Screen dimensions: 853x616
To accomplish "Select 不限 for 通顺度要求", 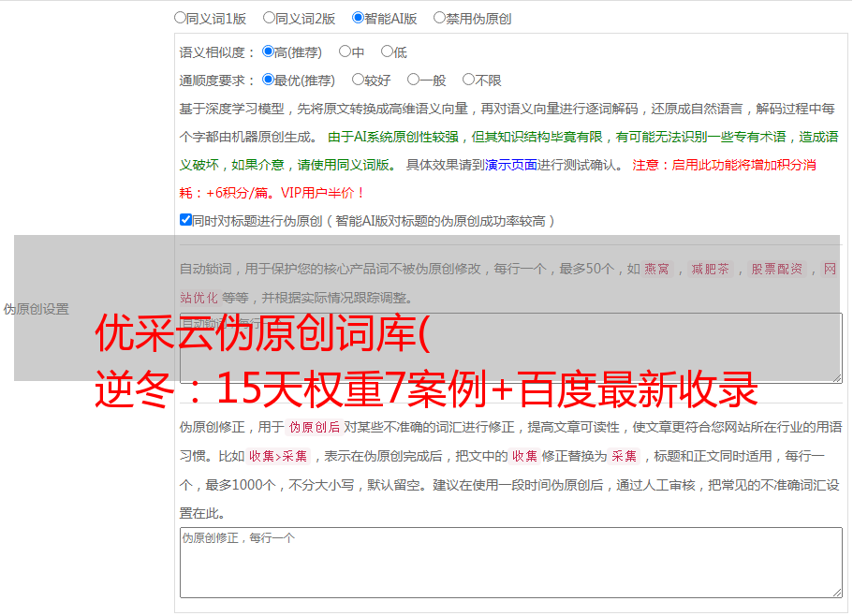I will click(468, 81).
